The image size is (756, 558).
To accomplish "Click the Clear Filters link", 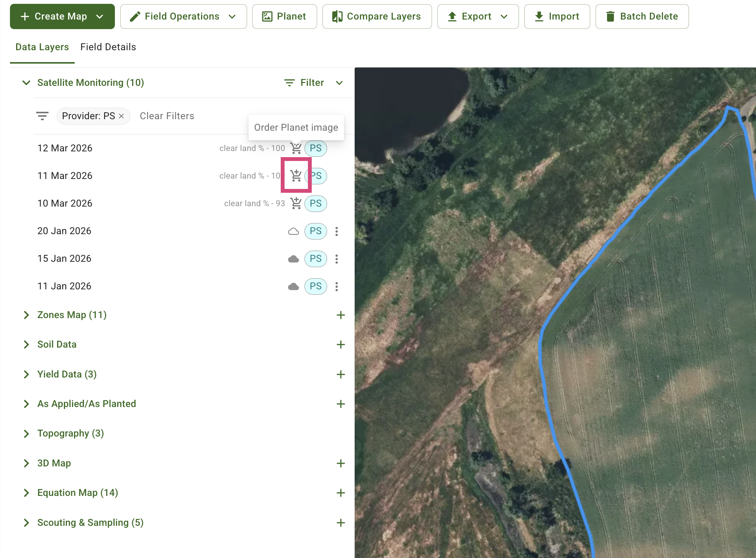I will pyautogui.click(x=167, y=116).
